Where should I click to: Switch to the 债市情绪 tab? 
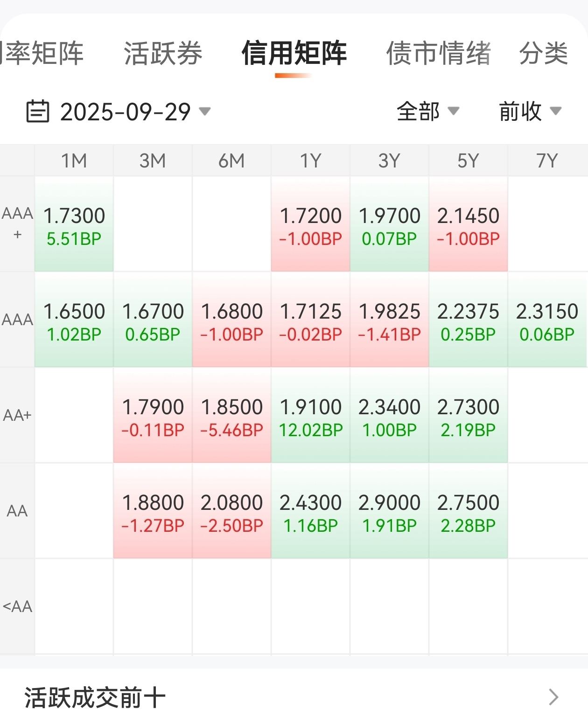[438, 53]
